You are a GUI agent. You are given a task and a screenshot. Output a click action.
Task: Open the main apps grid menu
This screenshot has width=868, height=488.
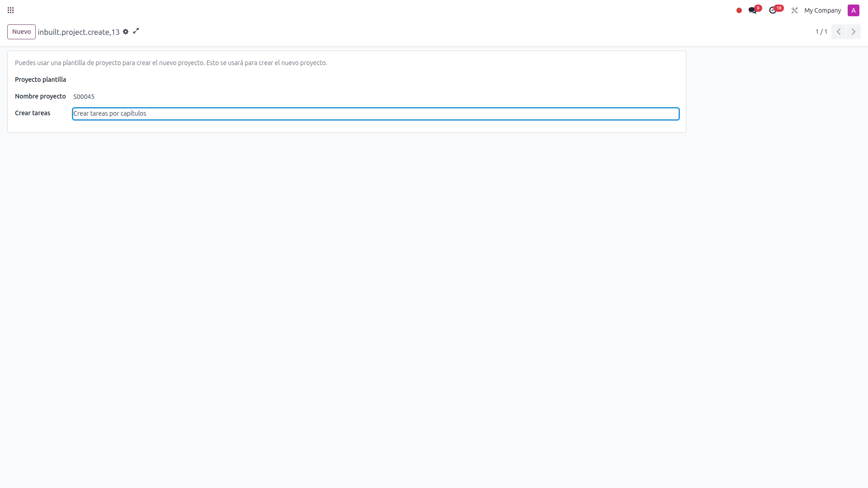pyautogui.click(x=10, y=10)
